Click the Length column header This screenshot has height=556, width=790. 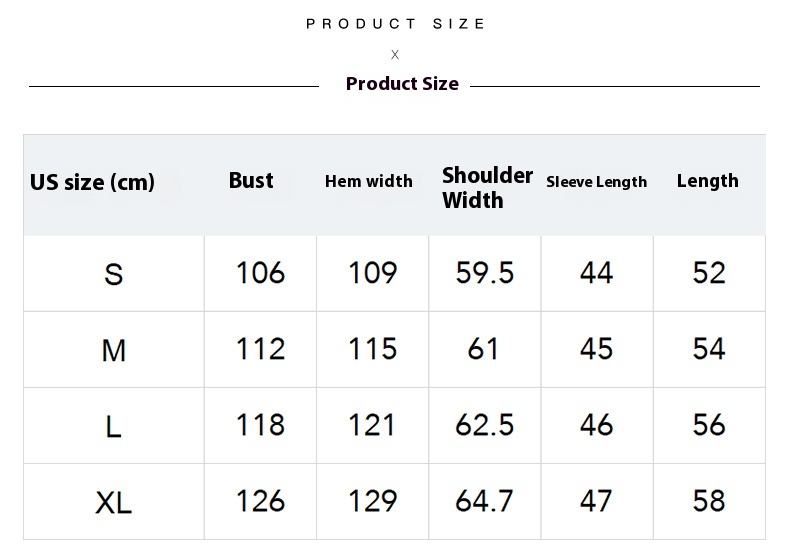pos(708,181)
